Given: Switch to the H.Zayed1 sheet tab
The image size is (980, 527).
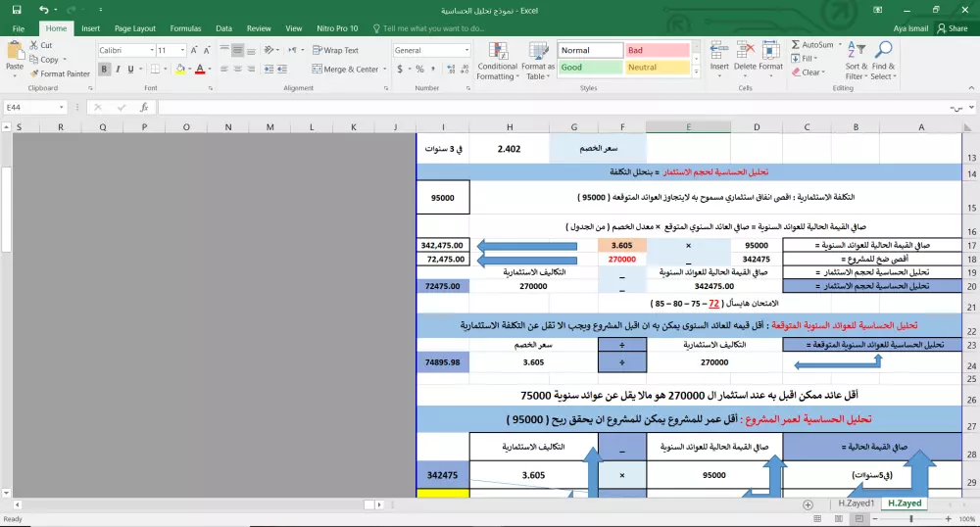Looking at the screenshot, I should coord(857,503).
